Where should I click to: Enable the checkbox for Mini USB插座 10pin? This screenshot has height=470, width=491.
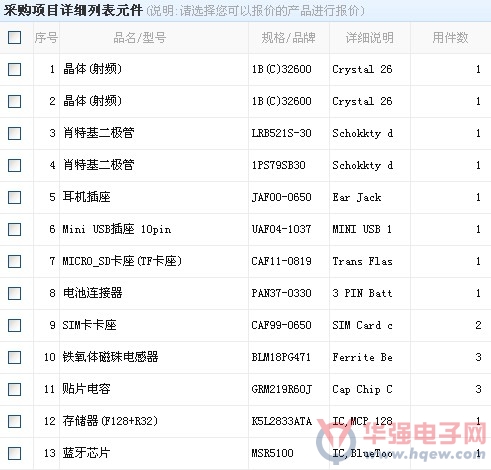coord(14,229)
